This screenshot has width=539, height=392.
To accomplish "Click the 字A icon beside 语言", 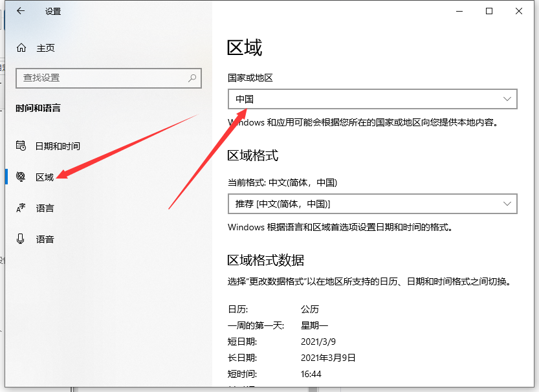I will tap(21, 208).
